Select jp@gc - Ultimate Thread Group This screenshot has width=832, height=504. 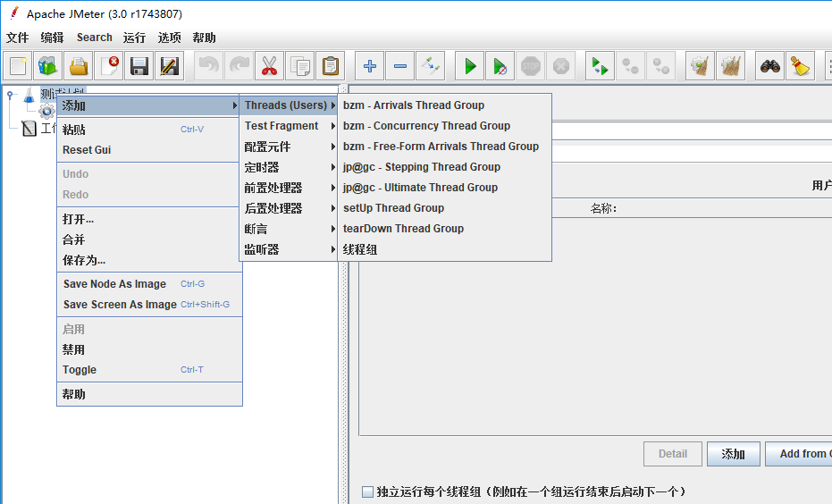(445, 188)
